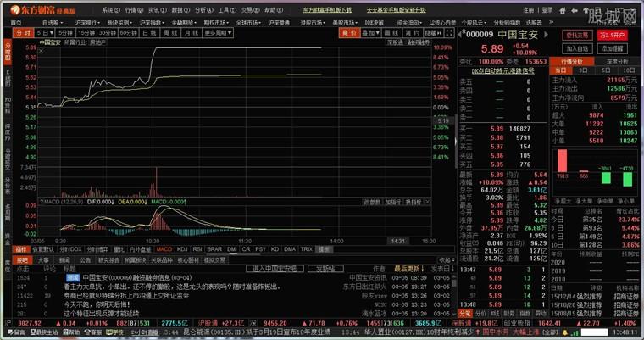Click 登录 link in title bar
The height and width of the screenshot is (340, 644).
[547, 10]
